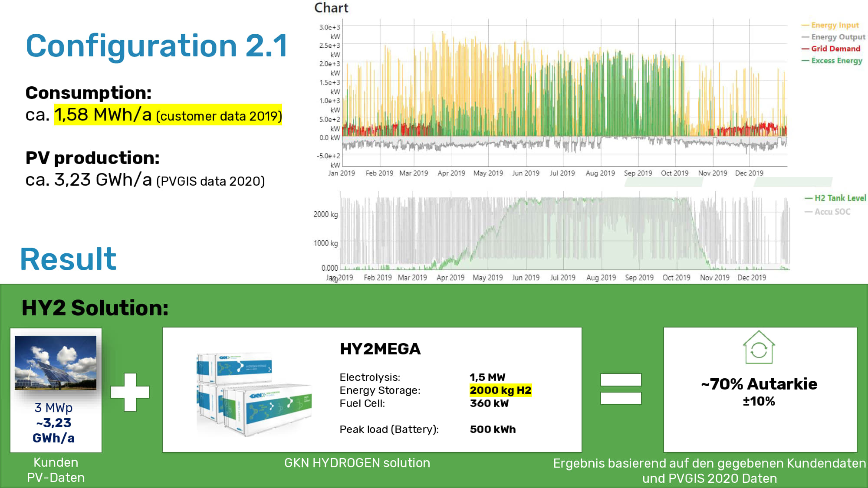Click May 2019 on lower chart axis
This screenshot has height=488, width=868.
coord(487,278)
